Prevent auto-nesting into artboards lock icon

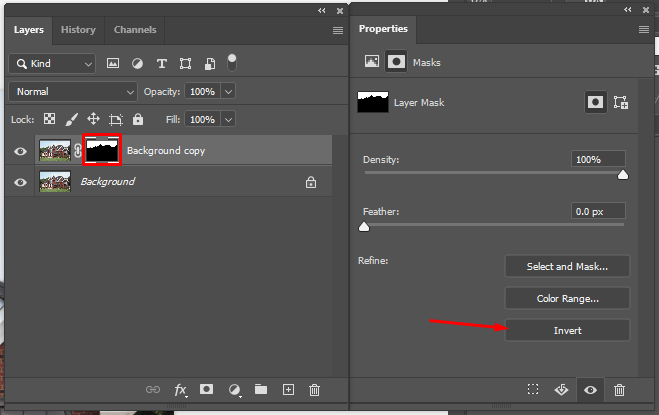pyautogui.click(x=116, y=119)
